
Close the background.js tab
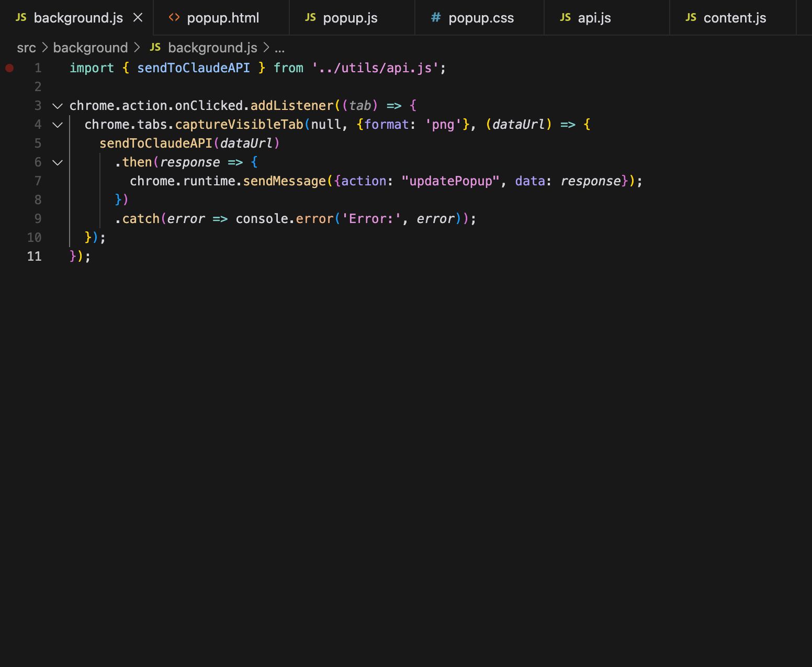click(138, 18)
